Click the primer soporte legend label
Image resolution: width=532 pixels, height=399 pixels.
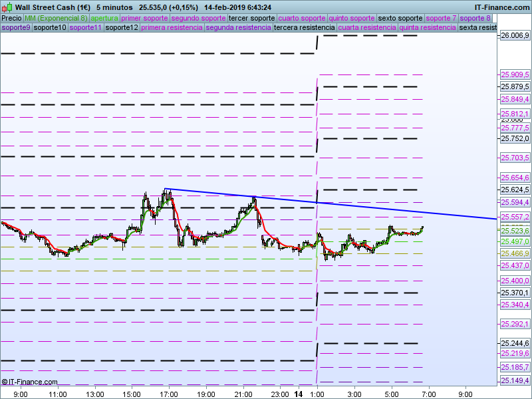point(145,18)
